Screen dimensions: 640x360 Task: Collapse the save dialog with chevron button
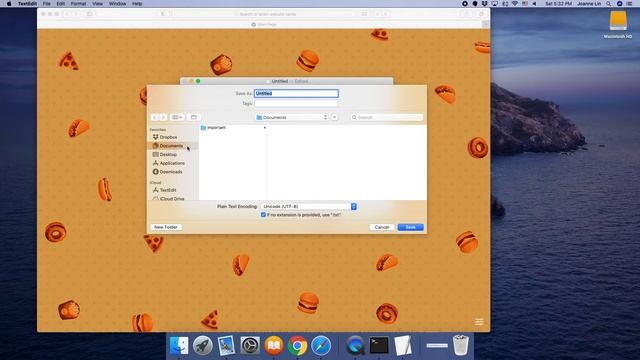[334, 117]
